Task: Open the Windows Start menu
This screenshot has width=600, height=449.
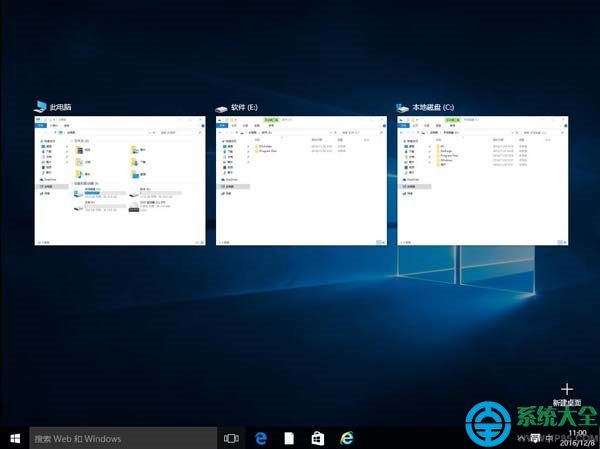Action: click(x=15, y=438)
